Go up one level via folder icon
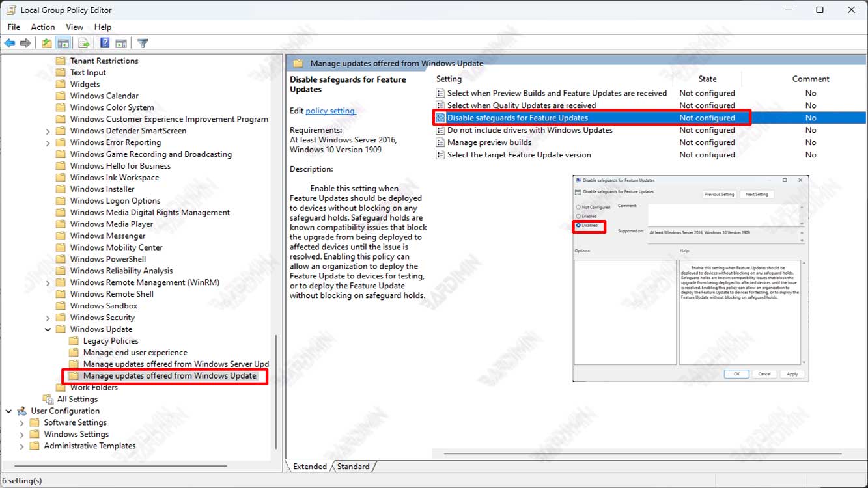 point(47,44)
